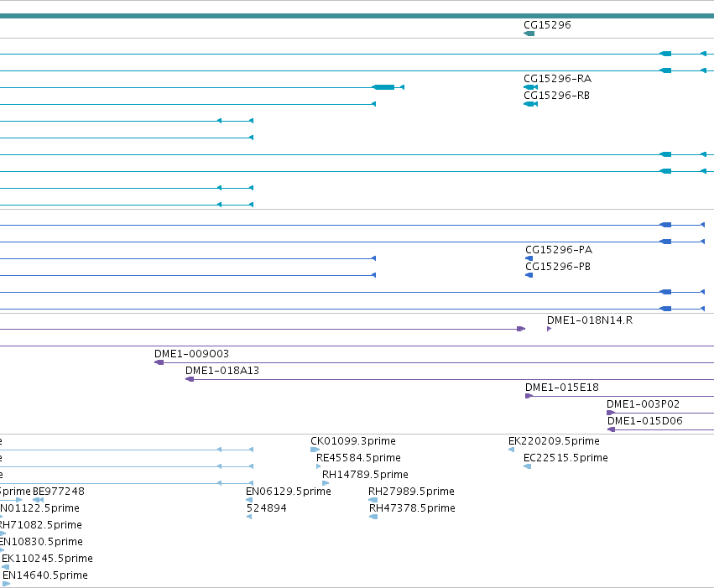Select the DME1-003P02 clone label
The height and width of the screenshot is (588, 714).
coord(643,404)
